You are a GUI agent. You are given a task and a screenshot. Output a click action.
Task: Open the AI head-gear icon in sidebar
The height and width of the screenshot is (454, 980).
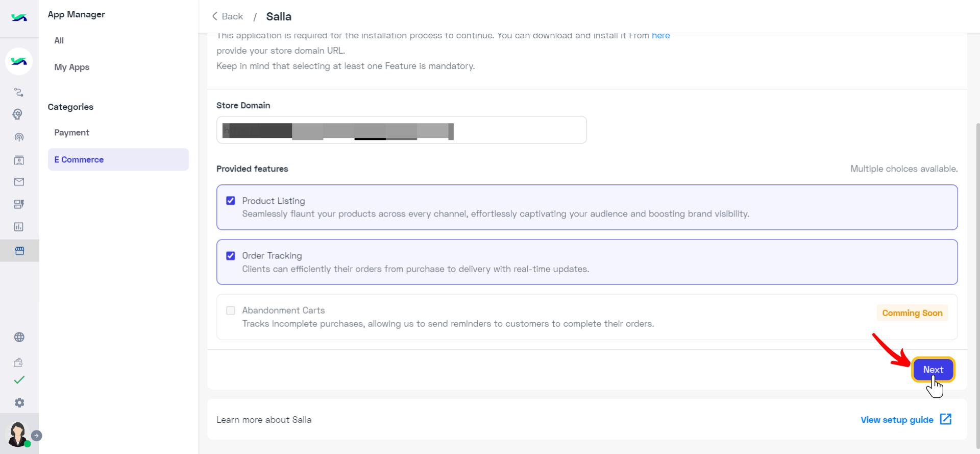pos(18,114)
